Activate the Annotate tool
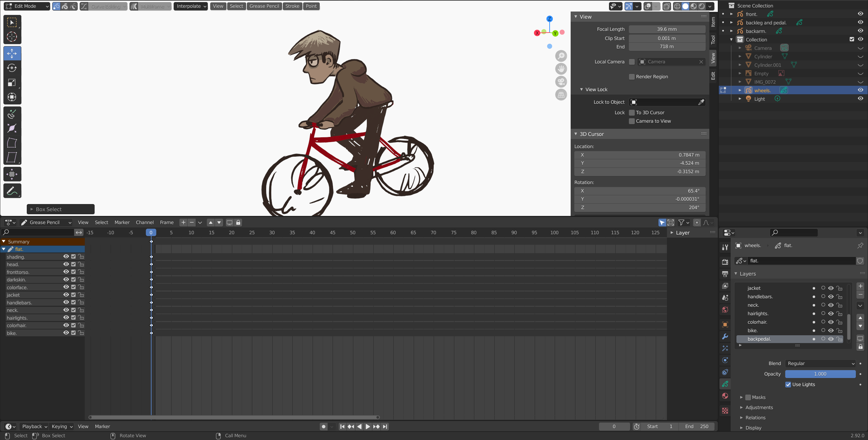 tap(12, 191)
